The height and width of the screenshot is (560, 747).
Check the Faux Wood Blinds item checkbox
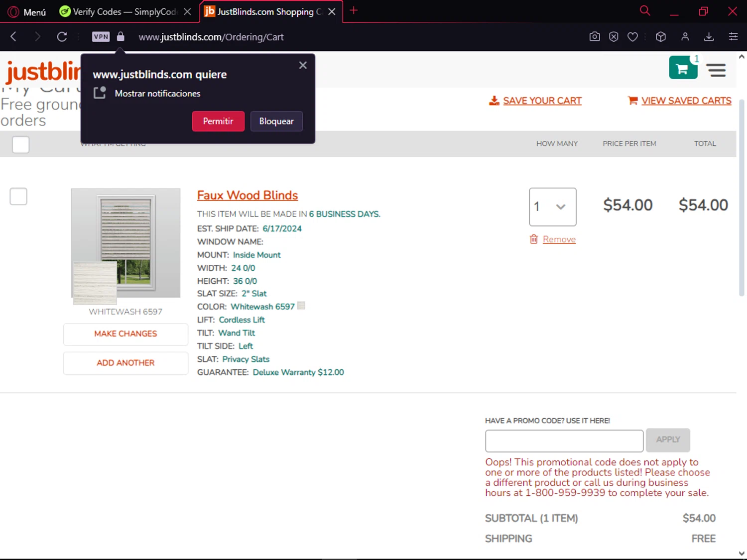(18, 196)
